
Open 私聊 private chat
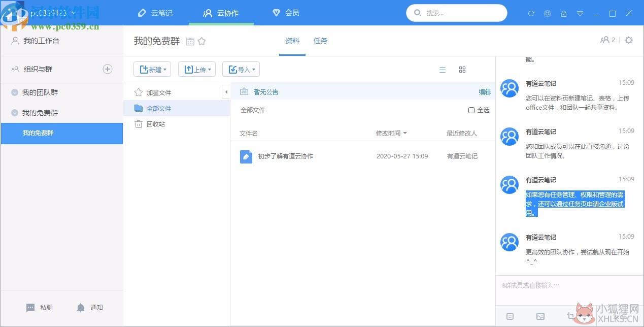tap(39, 308)
